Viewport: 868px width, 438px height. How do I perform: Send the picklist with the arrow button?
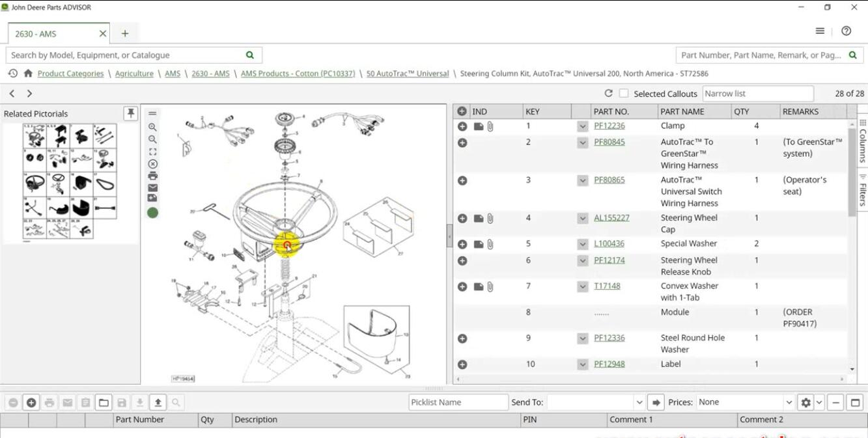[x=656, y=403]
